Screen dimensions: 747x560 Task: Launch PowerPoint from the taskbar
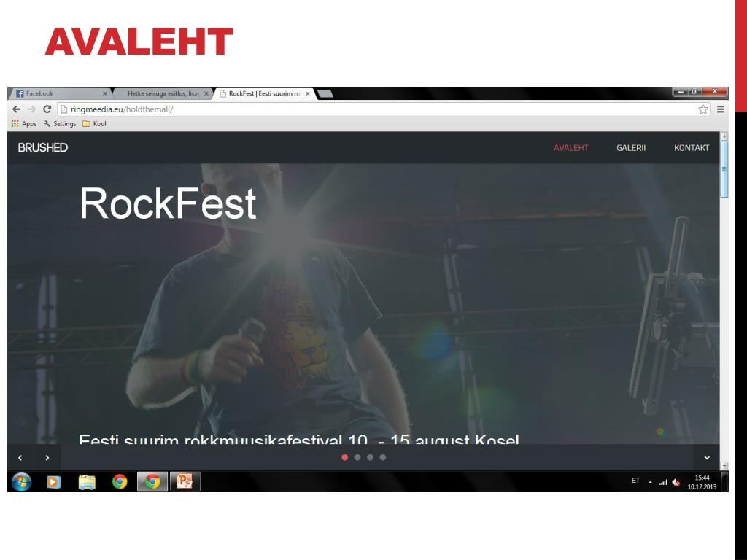pos(185,482)
